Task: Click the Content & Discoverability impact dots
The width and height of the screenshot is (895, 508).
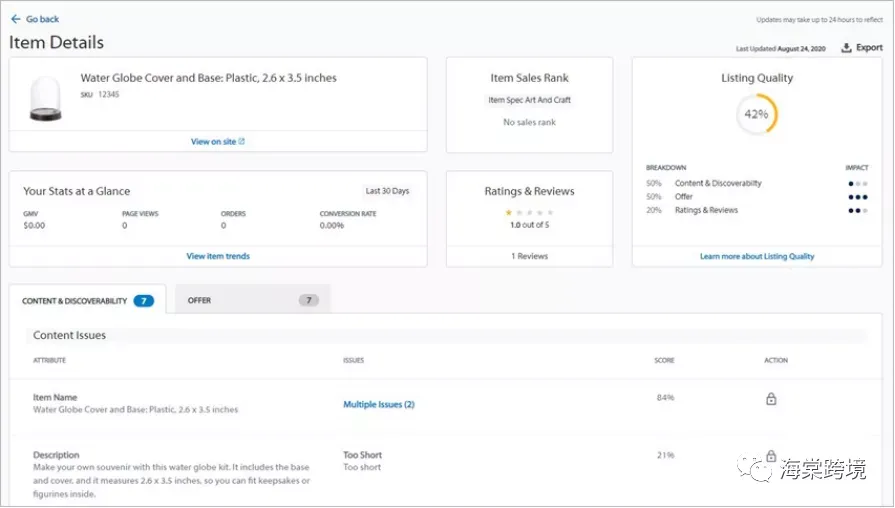Action: (858, 184)
